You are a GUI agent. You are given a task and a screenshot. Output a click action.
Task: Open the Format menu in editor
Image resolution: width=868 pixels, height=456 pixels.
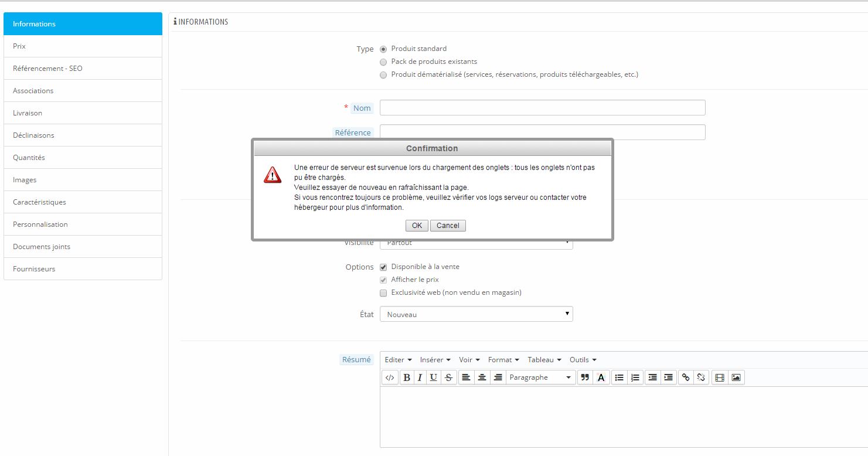tap(503, 360)
